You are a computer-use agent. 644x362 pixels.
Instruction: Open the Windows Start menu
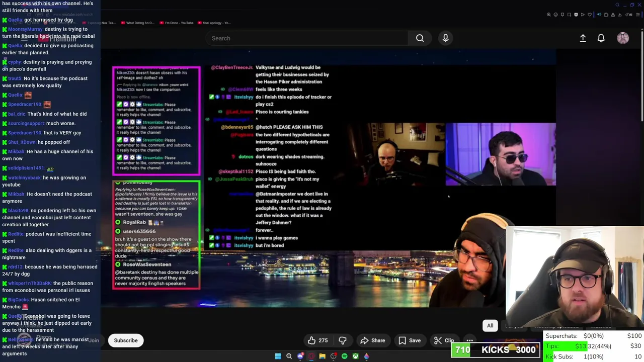pyautogui.click(x=278, y=356)
